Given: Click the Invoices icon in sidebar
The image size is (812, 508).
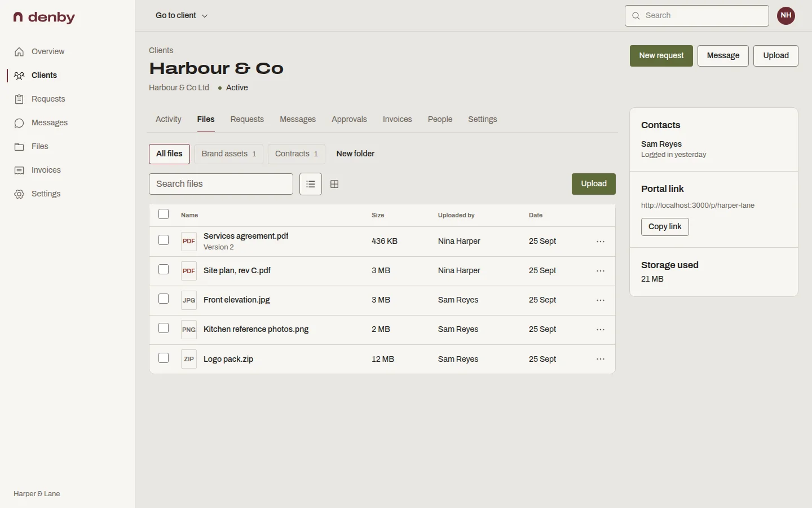Looking at the screenshot, I should tap(19, 170).
